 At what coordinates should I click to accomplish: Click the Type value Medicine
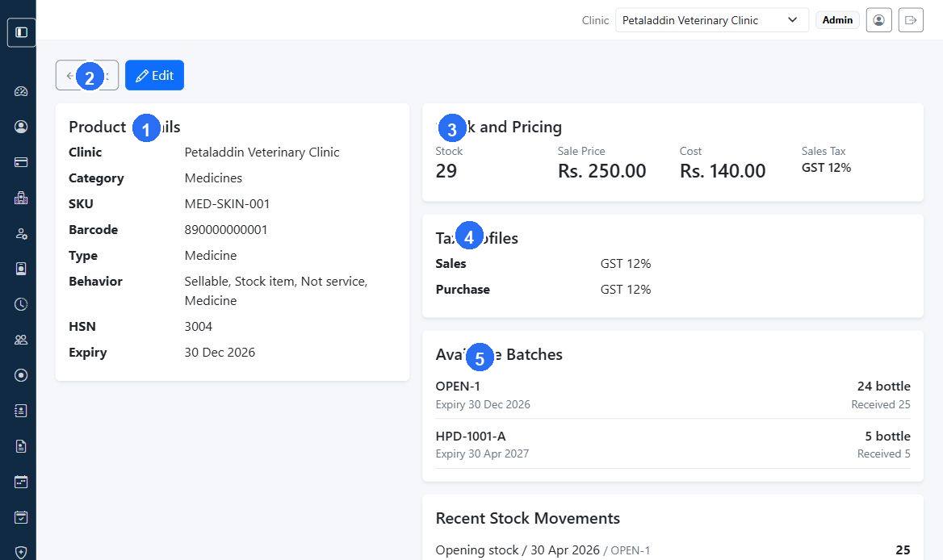pyautogui.click(x=211, y=255)
